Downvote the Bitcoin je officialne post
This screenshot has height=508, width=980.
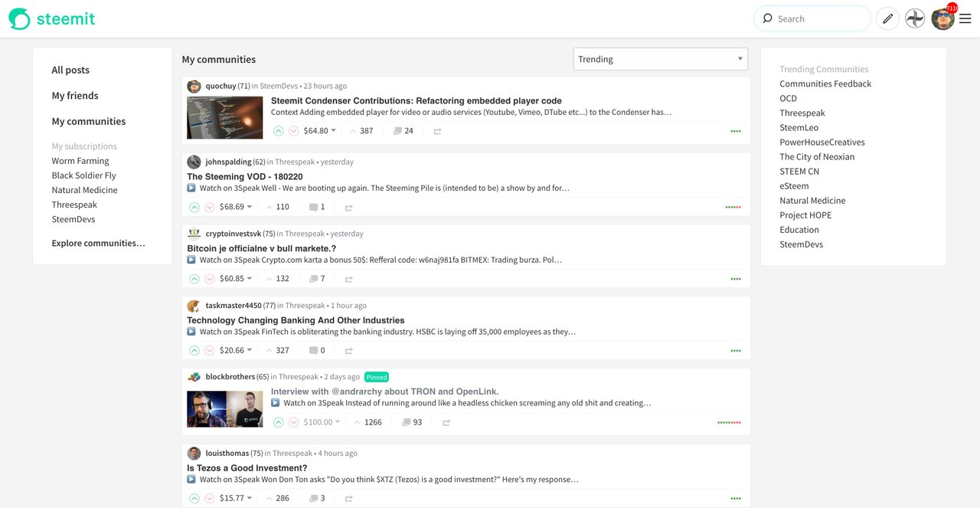[x=209, y=279]
